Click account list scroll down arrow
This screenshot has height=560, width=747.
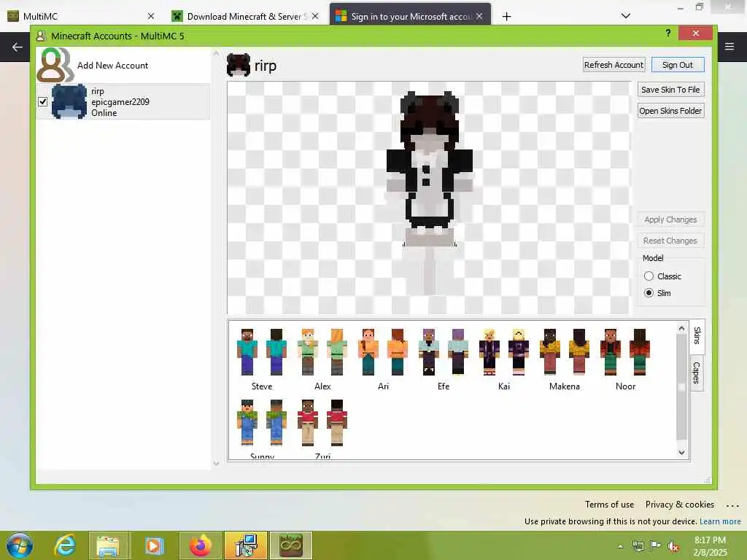[216, 463]
